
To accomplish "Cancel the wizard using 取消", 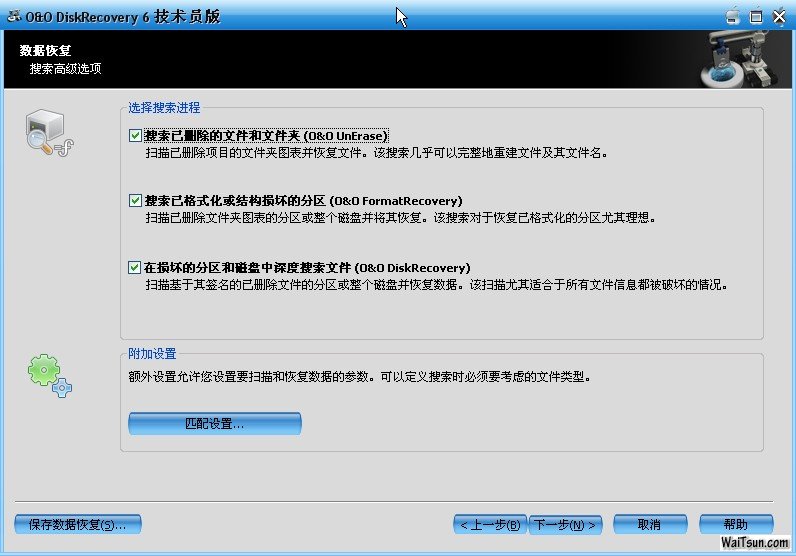I will pos(650,525).
